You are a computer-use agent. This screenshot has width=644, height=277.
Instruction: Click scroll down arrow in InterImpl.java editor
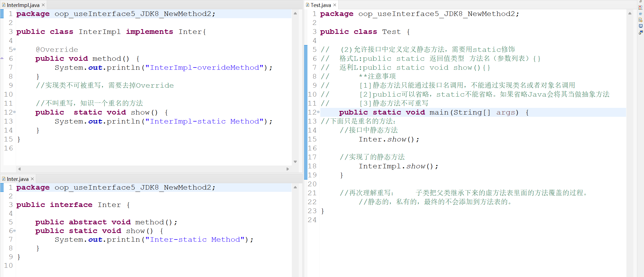pos(295,162)
